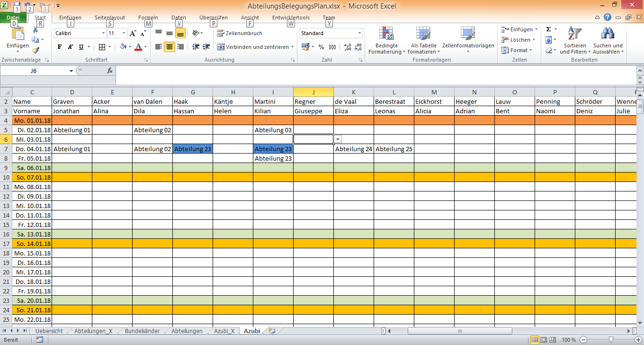Open the Uebersicht worksheet tab
Screen dimensions: 644x345
[x=49, y=331]
